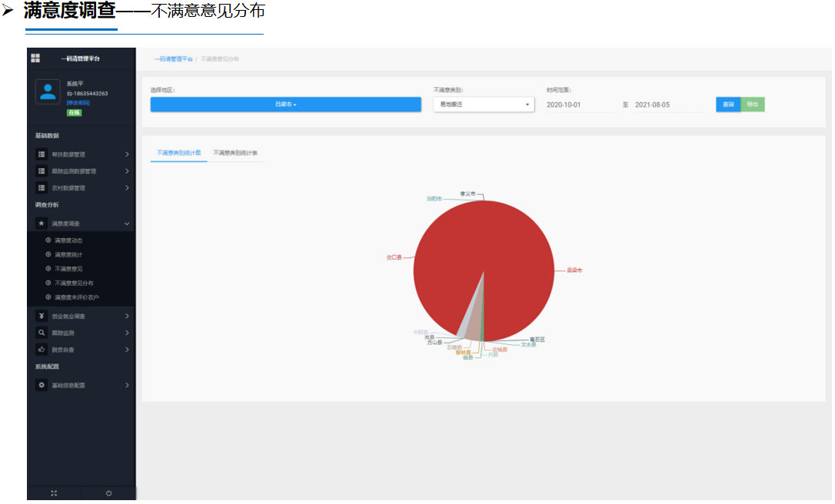This screenshot has width=835, height=504.
Task: Click the 孝义市 pie chart label
Action: [x=467, y=194]
